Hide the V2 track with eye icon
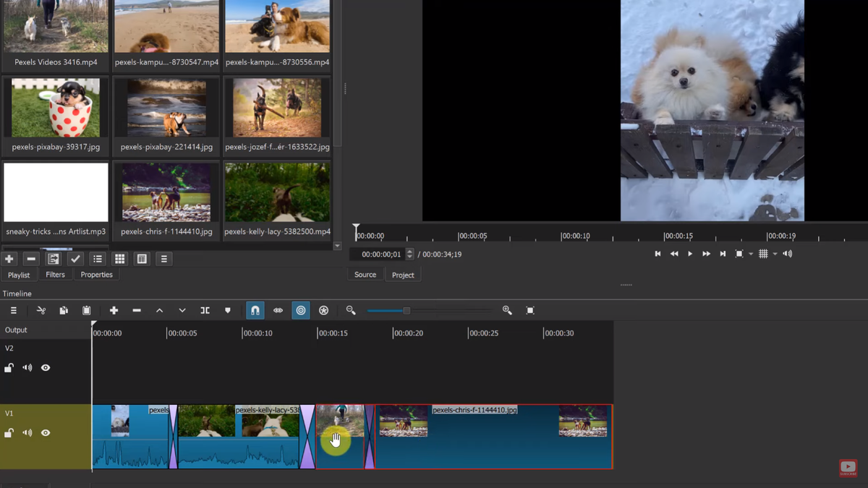 coord(46,368)
